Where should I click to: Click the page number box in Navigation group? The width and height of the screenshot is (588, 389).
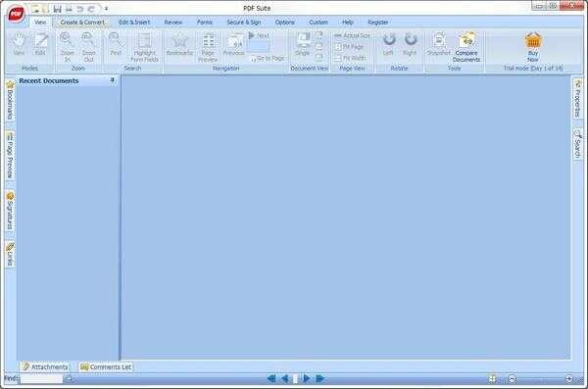[258, 46]
